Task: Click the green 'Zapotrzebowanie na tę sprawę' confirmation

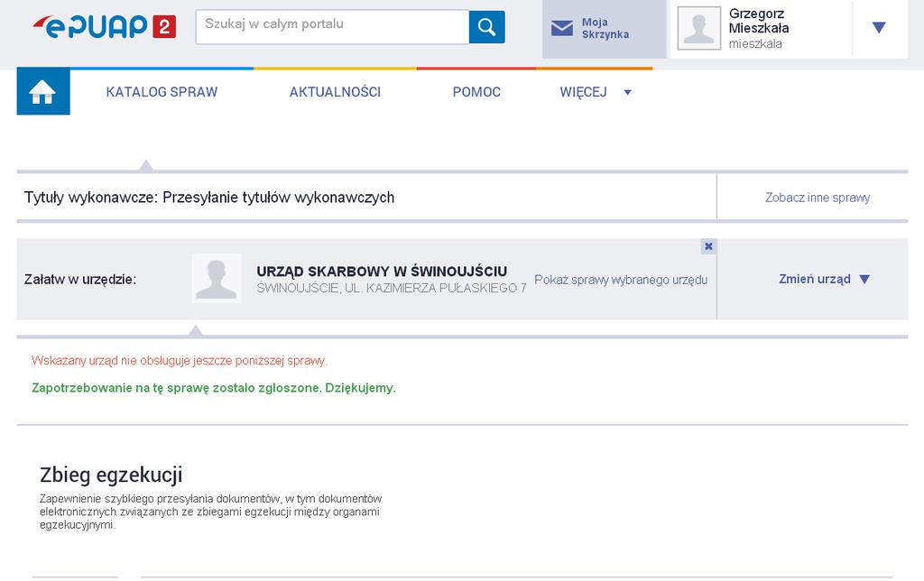Action: coord(214,388)
